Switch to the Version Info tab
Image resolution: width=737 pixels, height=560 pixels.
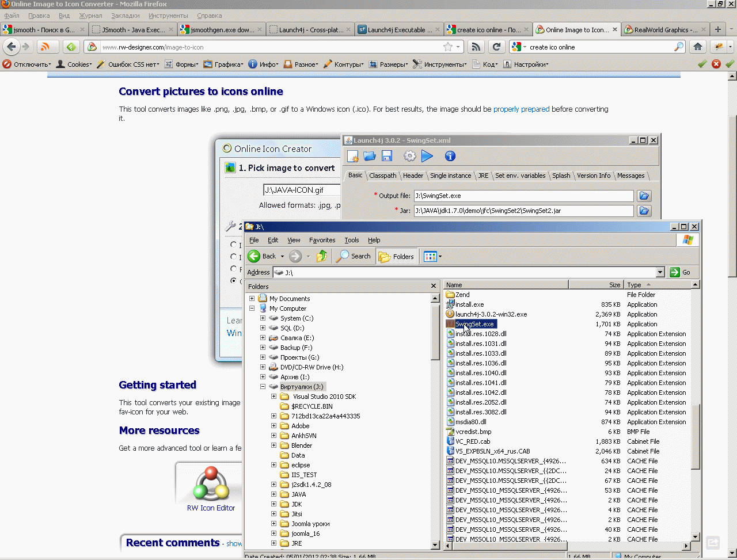coord(594,176)
